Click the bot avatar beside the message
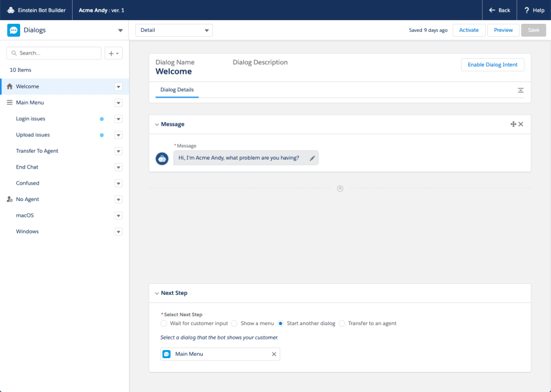 (x=162, y=158)
